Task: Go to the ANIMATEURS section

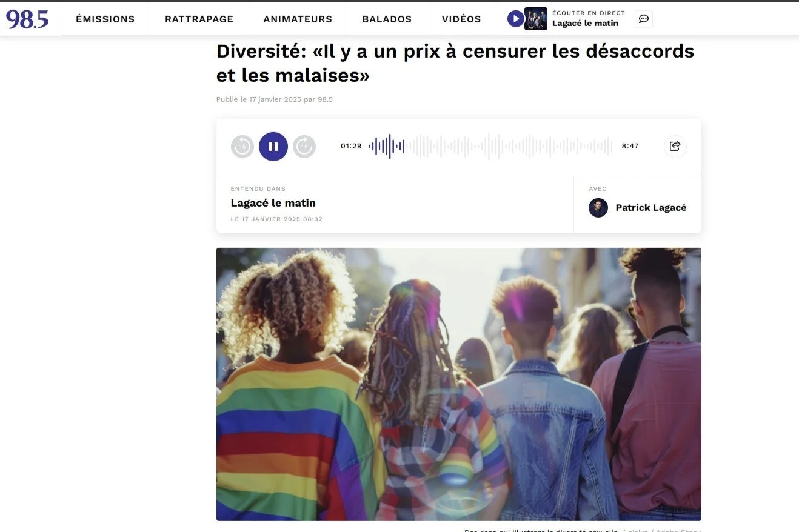Action: pos(298,19)
